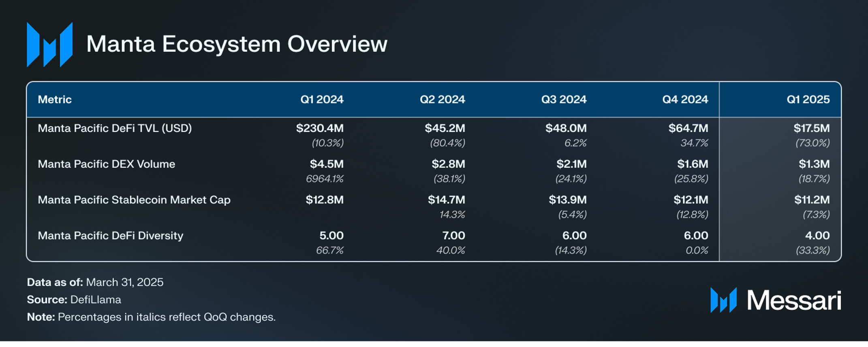868x347 pixels.
Task: Click the "(73.0%)" QoQ change
Action: [812, 143]
